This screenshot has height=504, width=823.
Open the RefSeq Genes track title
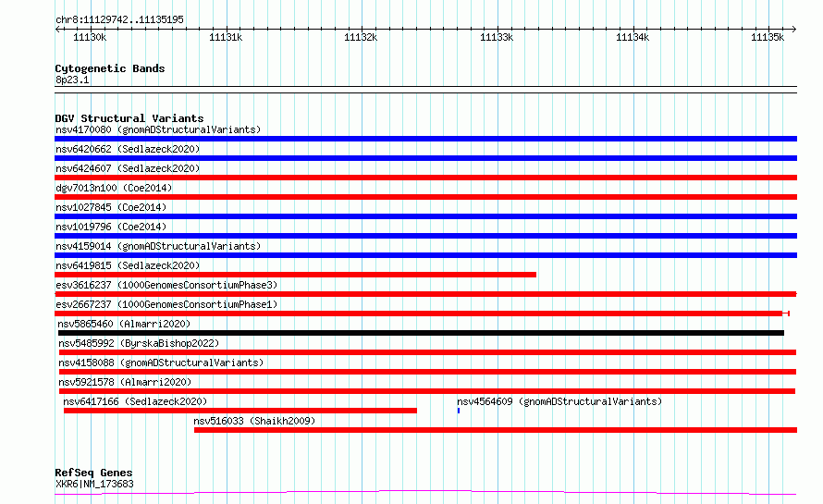(x=93, y=473)
